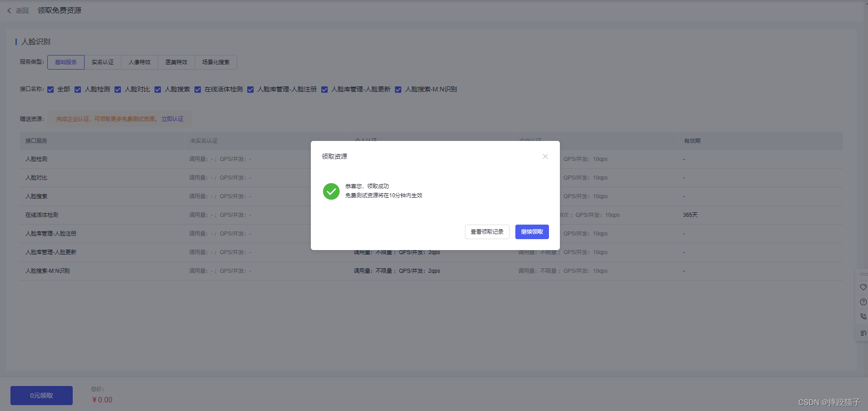
Task: Open the help question mark icon
Action: 863,302
